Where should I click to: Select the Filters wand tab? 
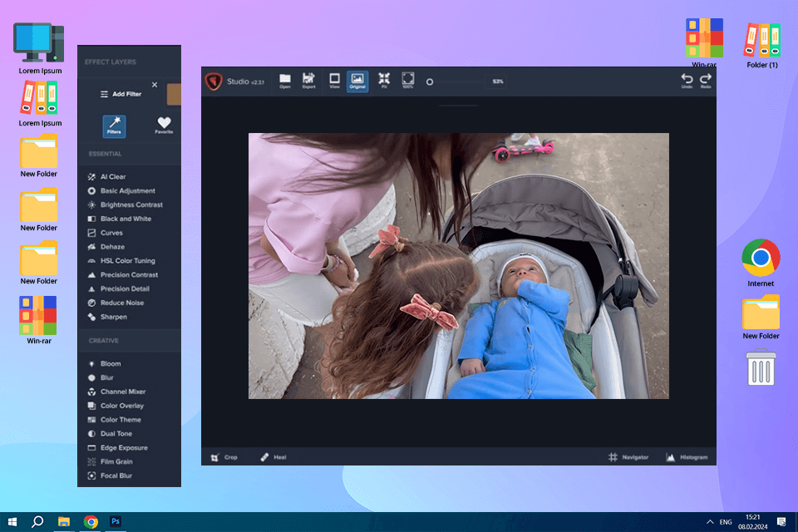click(x=114, y=126)
